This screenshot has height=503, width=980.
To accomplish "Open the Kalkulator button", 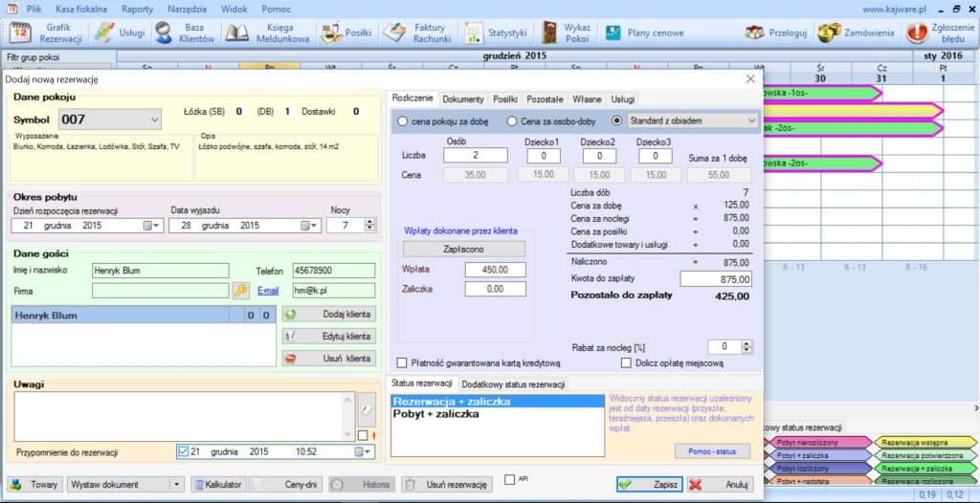I will (219, 484).
